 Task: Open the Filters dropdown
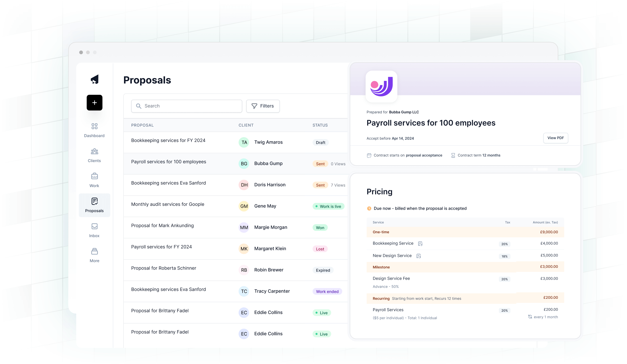[263, 106]
